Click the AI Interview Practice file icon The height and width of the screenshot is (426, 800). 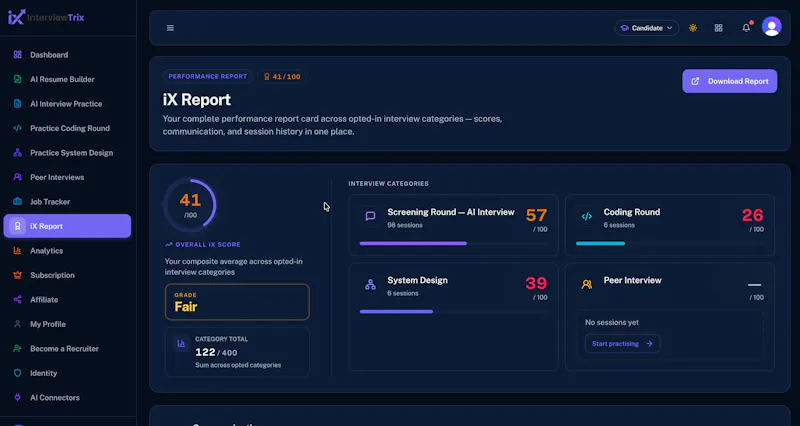[17, 104]
